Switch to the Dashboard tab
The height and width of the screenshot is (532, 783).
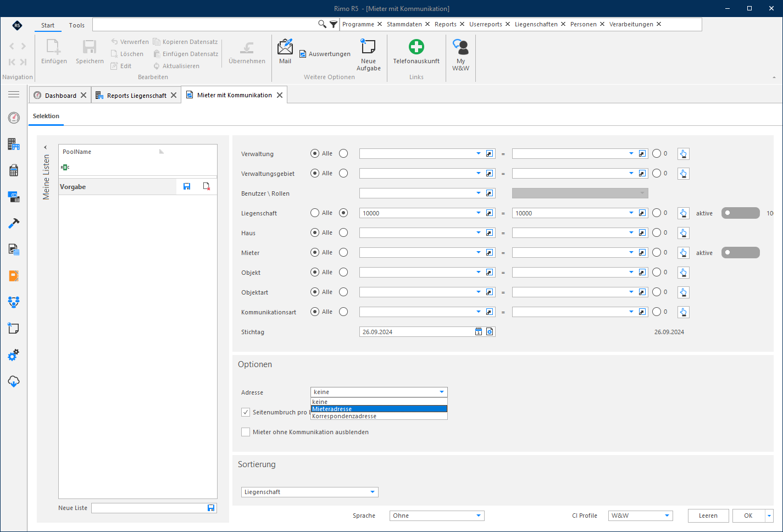[x=60, y=96]
